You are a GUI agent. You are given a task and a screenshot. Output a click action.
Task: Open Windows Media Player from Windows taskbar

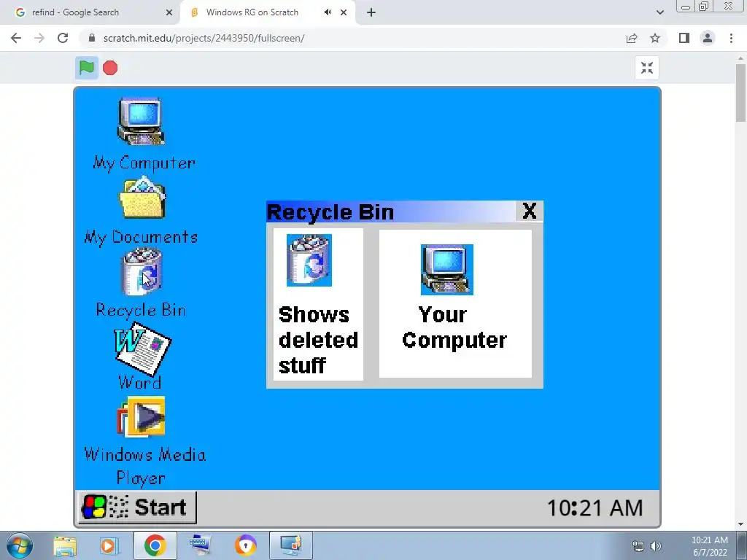coord(109,546)
